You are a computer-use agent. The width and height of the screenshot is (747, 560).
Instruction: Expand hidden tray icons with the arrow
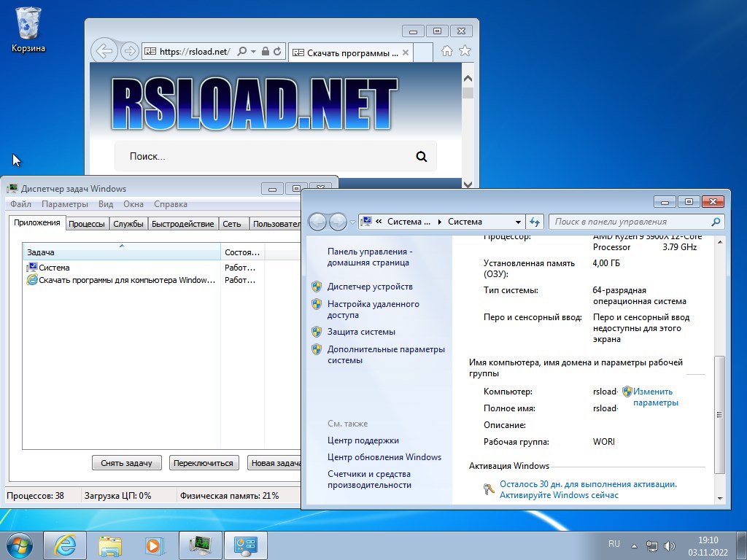(633, 545)
